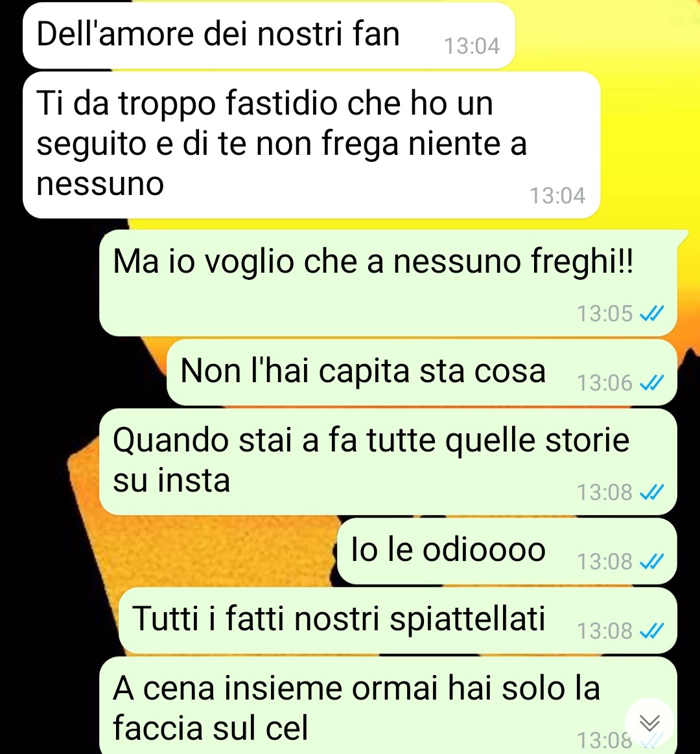Tap the 13:04 timestamp on the first message
This screenshot has width=700, height=754.
click(472, 46)
